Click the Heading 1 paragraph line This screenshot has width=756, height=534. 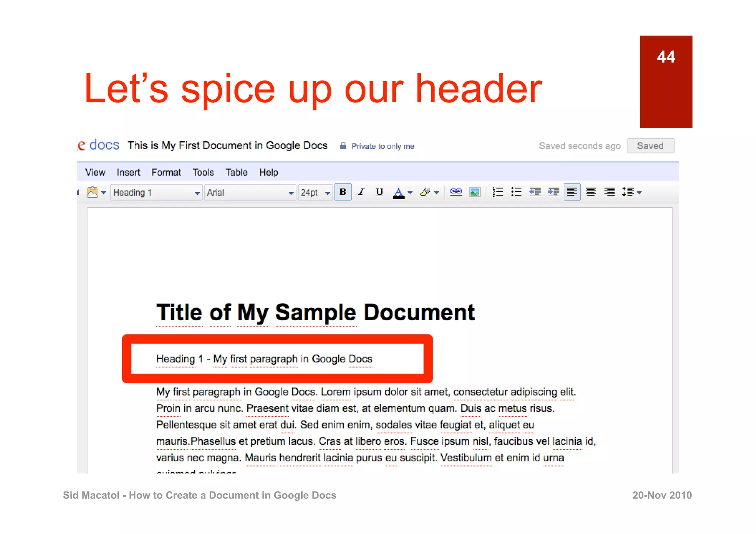264,359
